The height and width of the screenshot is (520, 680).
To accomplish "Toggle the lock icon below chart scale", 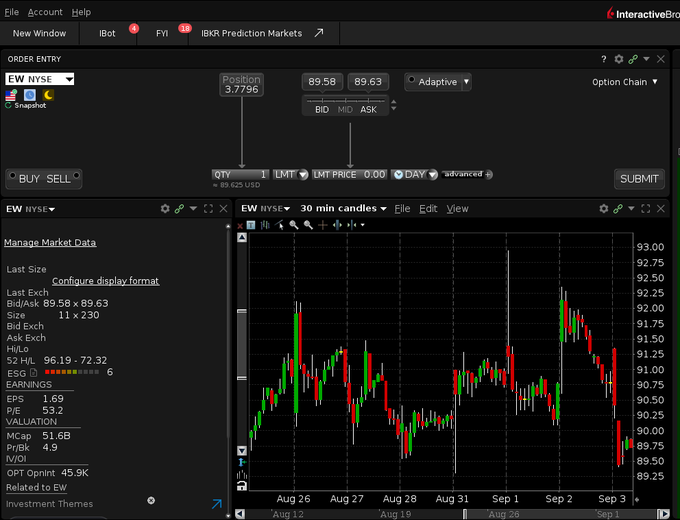I will coord(242,486).
